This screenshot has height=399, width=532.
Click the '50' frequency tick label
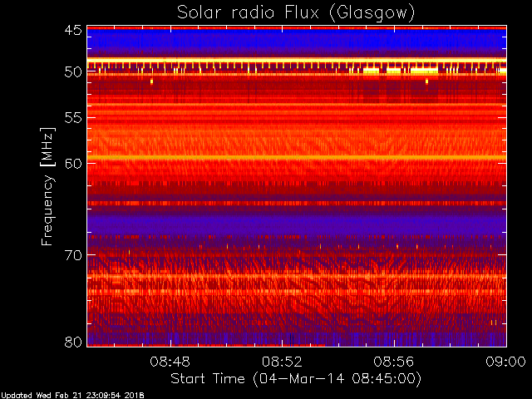(73, 72)
